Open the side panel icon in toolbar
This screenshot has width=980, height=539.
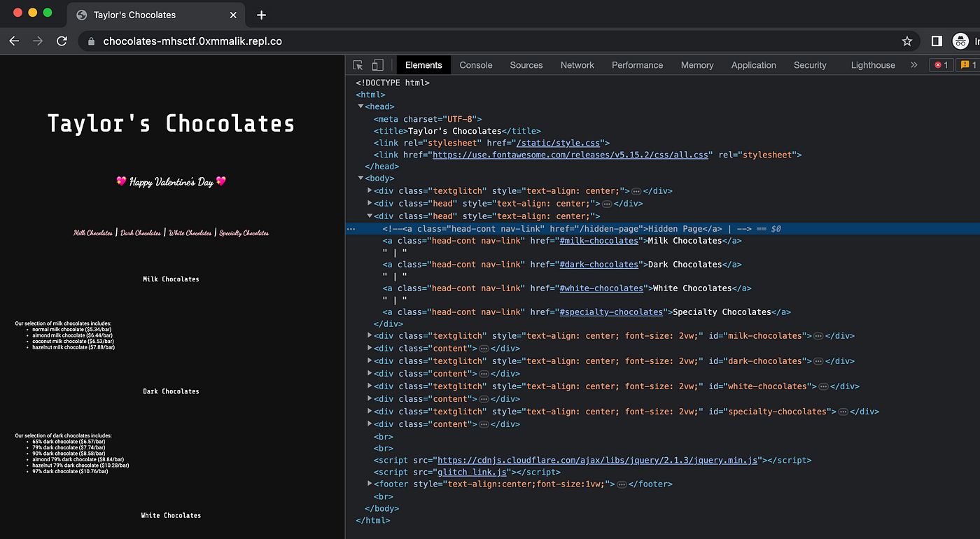pos(937,41)
